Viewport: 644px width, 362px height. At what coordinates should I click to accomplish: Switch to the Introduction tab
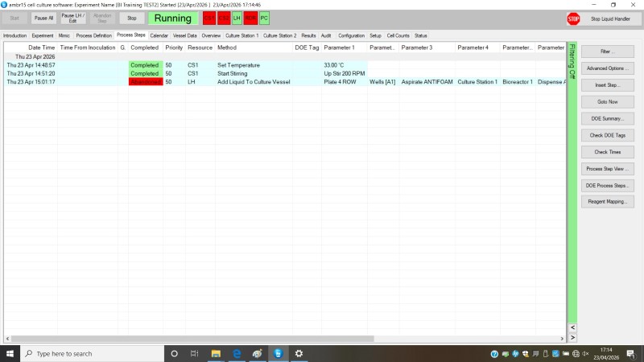(14, 35)
